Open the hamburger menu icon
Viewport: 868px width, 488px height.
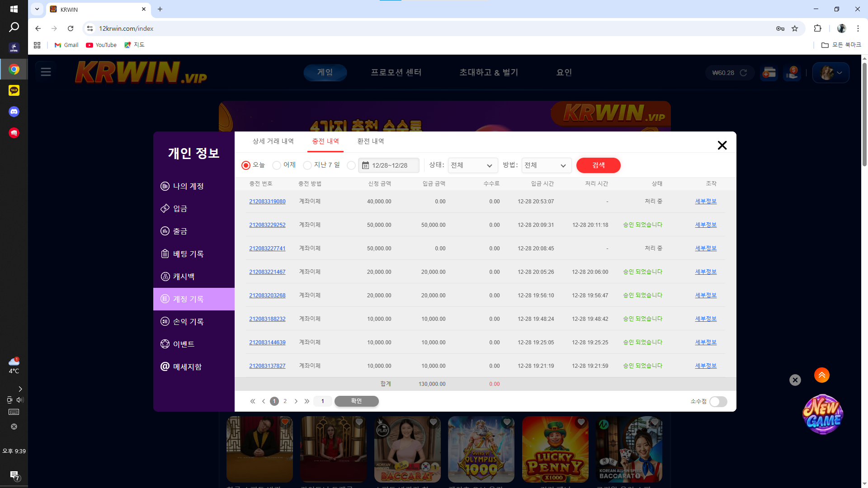click(46, 72)
